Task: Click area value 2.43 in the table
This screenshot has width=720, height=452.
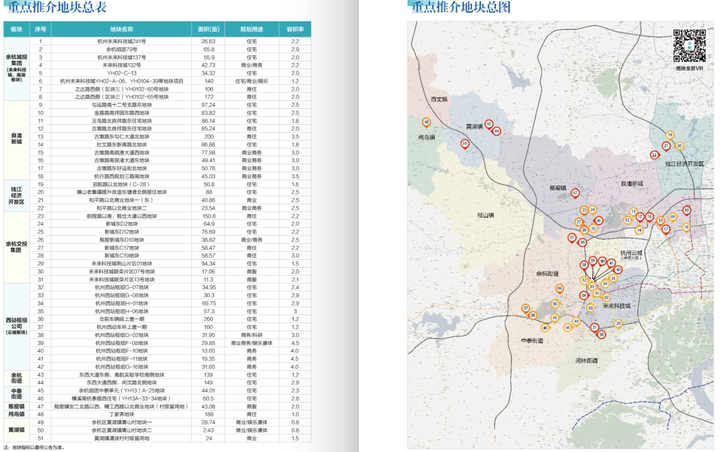Action: coord(208,430)
